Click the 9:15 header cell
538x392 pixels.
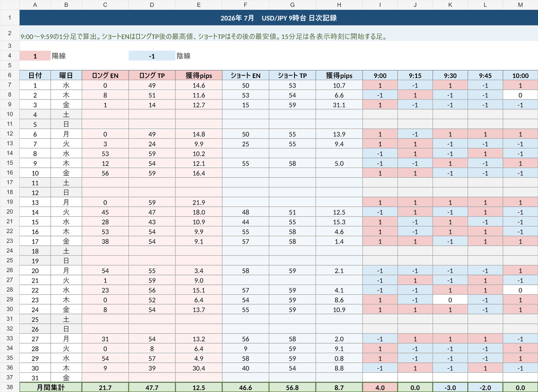click(415, 75)
